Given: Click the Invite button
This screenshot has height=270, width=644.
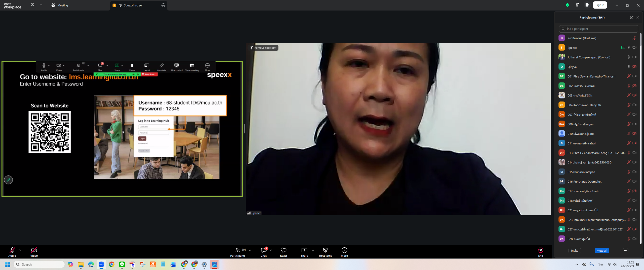Looking at the screenshot, I should click(x=575, y=251).
